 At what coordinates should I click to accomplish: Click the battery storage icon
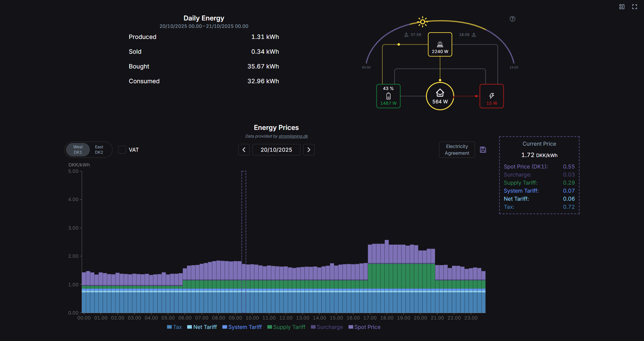(388, 96)
